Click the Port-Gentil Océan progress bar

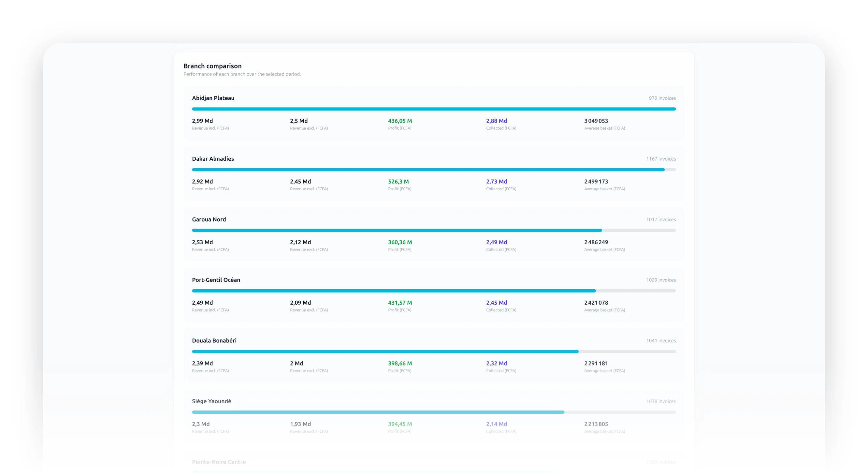[434, 291]
